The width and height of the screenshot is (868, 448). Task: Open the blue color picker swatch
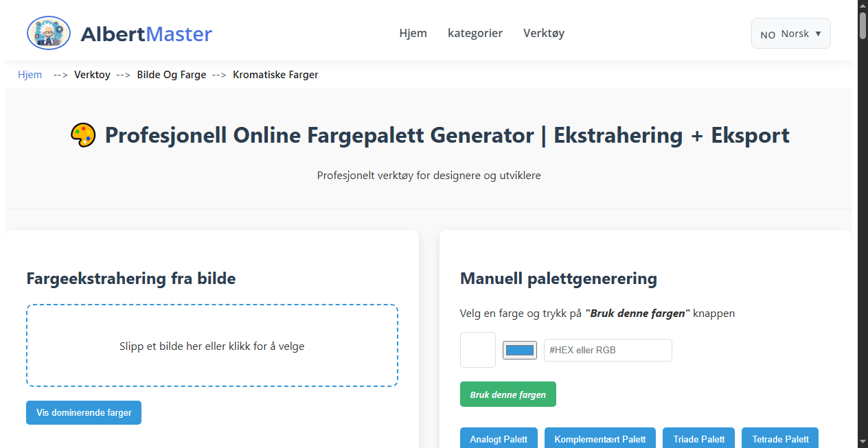(519, 350)
